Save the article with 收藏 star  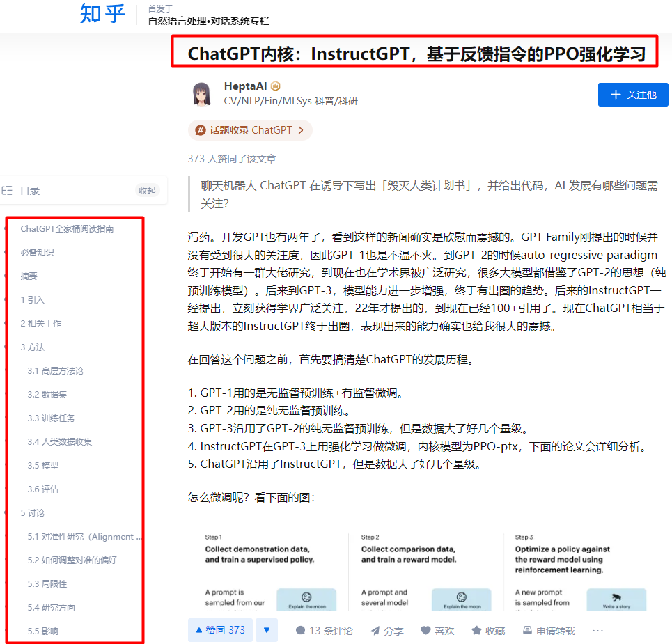click(488, 631)
